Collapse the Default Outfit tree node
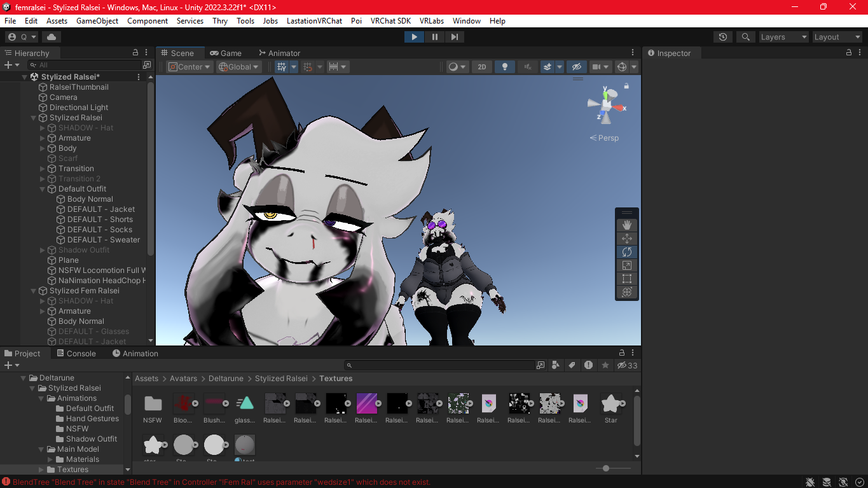Screen dimensions: 868x488 click(43, 189)
